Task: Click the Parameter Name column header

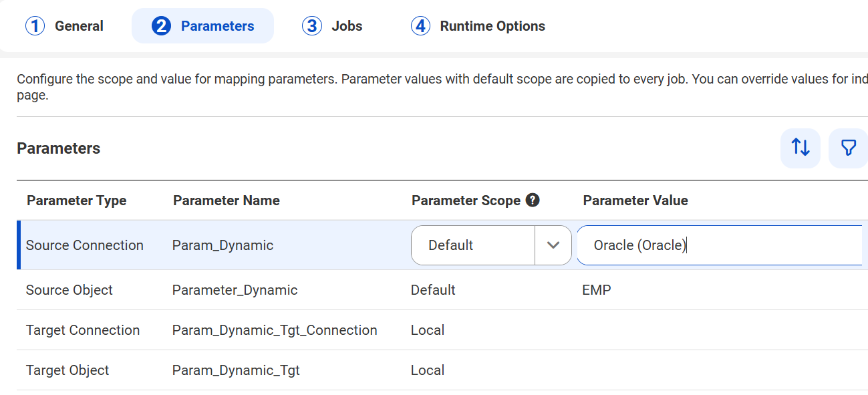Action: (227, 201)
